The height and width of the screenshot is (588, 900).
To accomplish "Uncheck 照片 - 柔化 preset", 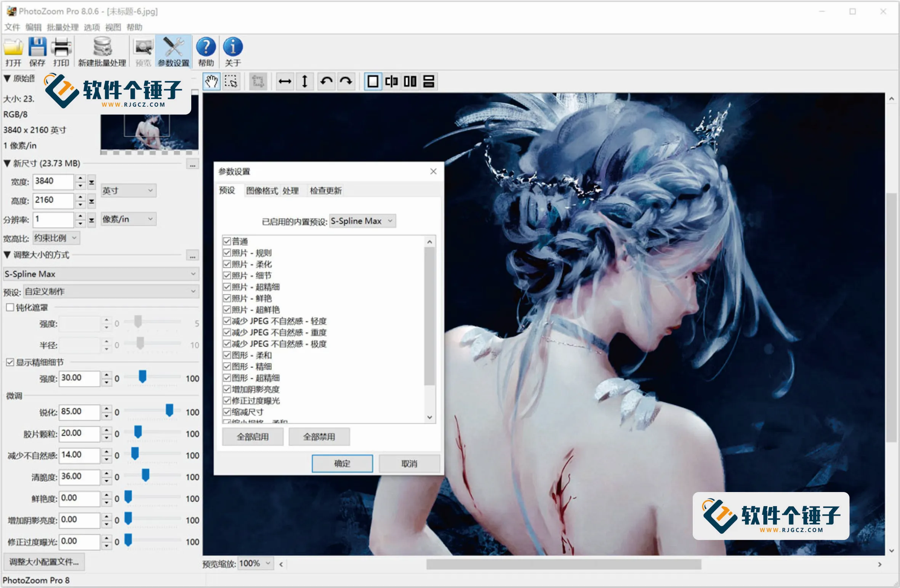I will [227, 264].
